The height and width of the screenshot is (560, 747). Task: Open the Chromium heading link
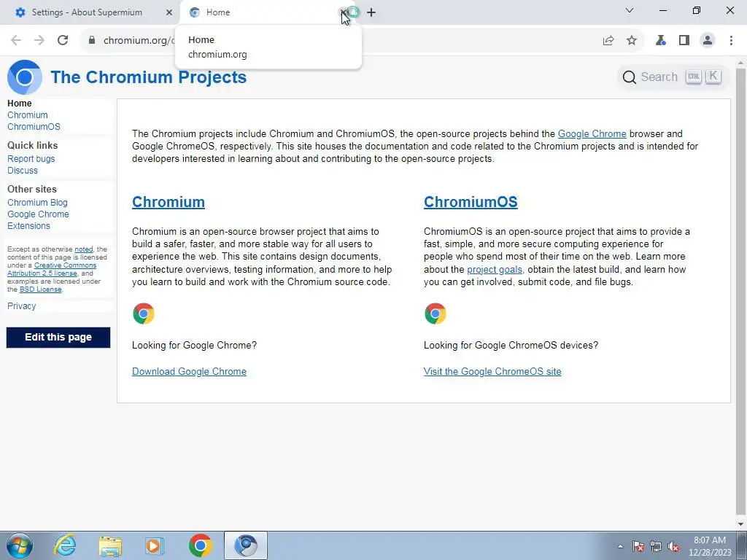pyautogui.click(x=169, y=202)
